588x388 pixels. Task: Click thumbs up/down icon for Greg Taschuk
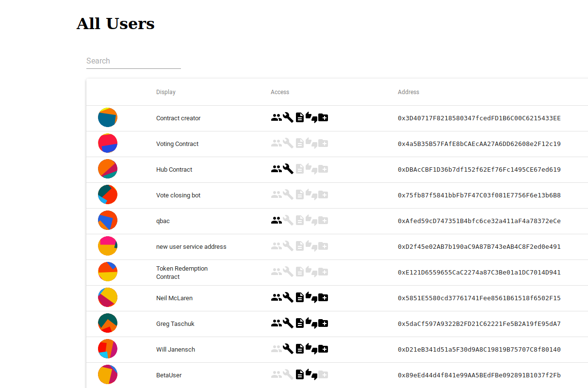pos(311,323)
